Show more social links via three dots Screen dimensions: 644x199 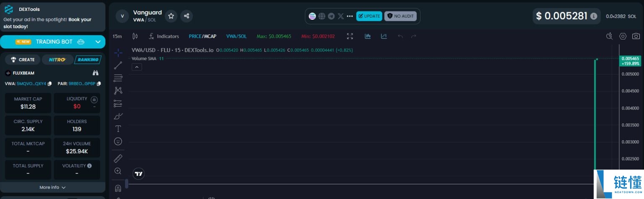pyautogui.click(x=350, y=16)
